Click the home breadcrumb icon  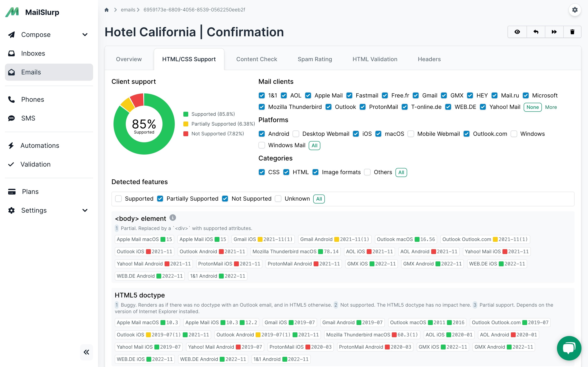106,10
